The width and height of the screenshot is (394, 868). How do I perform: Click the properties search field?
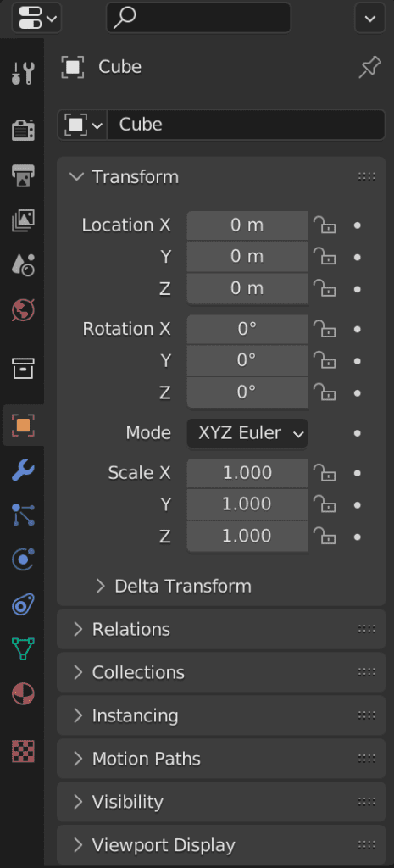[x=198, y=18]
